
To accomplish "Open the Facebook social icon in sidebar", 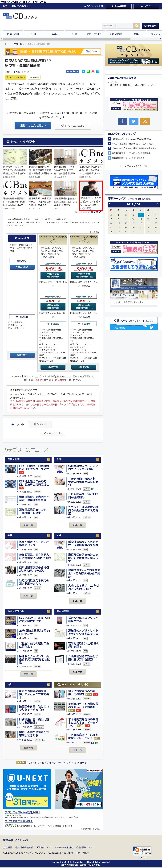I will pyautogui.click(x=122, y=121).
